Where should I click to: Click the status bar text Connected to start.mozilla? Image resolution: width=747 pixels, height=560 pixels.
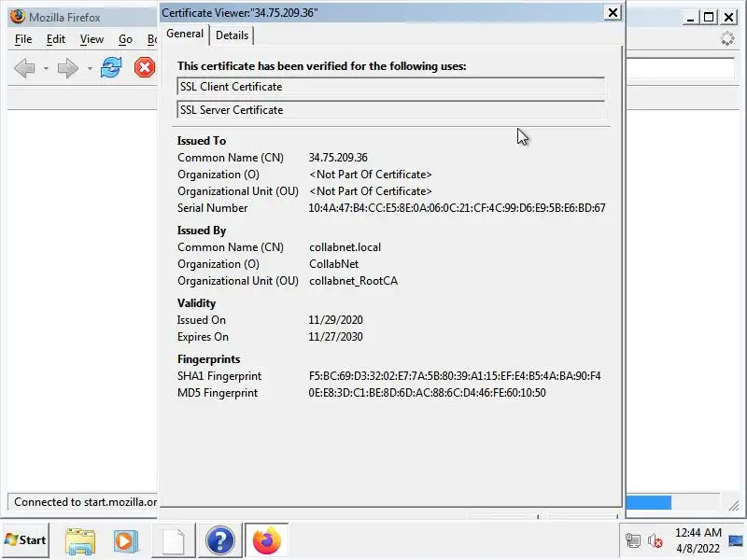tap(85, 502)
